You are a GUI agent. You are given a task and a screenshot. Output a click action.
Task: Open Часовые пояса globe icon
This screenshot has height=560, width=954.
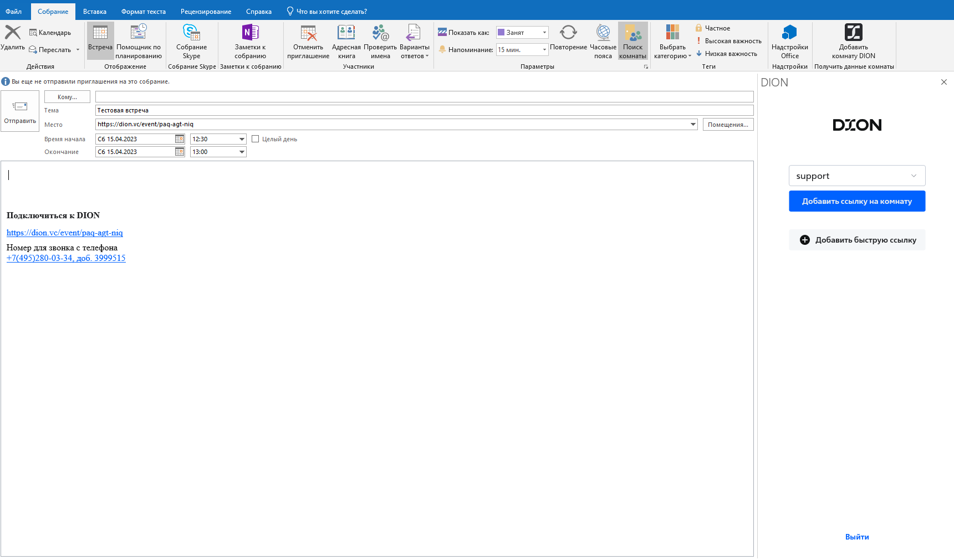(x=603, y=41)
